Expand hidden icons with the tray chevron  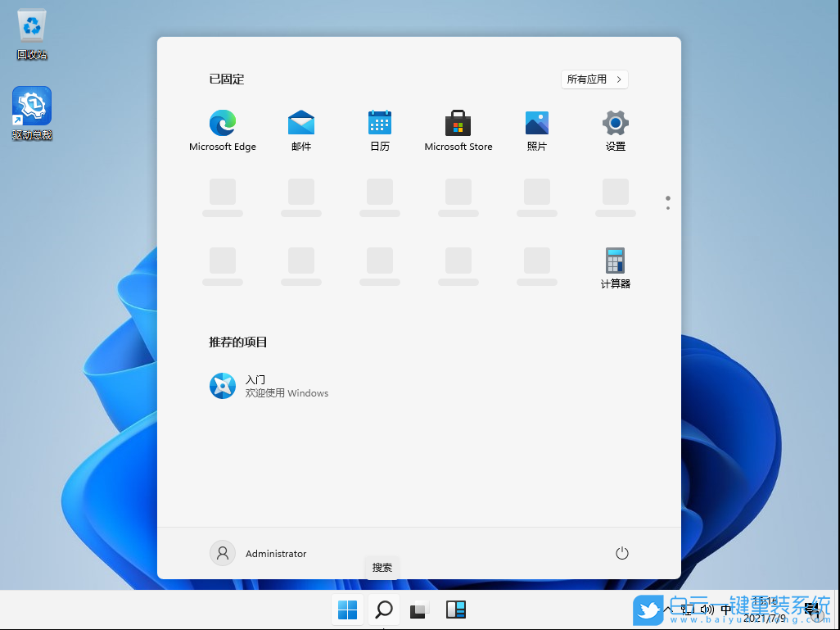tap(670, 609)
